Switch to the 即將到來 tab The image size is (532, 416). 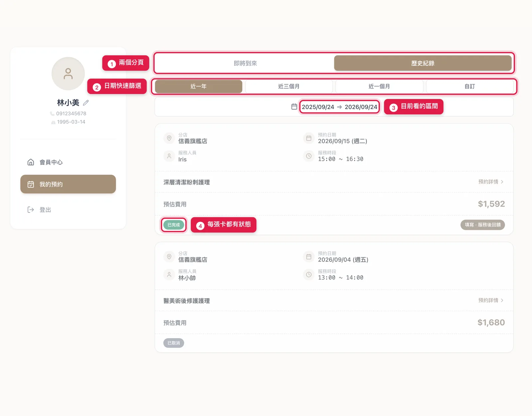point(245,63)
